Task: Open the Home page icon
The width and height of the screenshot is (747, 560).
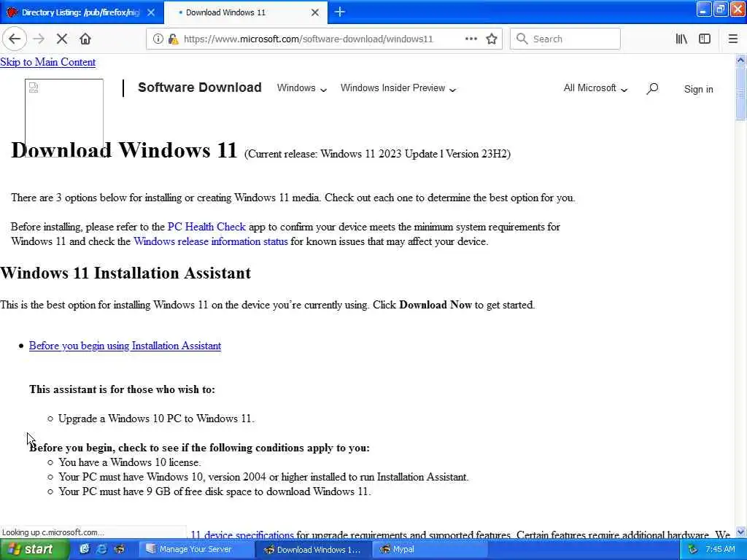Action: (85, 39)
